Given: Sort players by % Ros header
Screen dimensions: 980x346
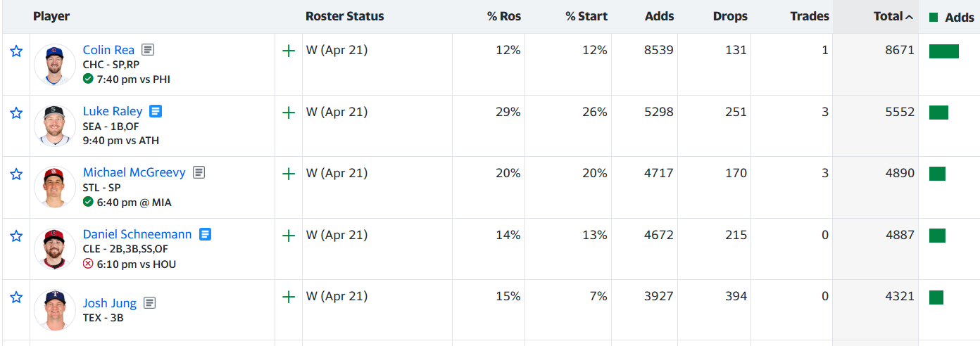Looking at the screenshot, I should click(504, 16).
